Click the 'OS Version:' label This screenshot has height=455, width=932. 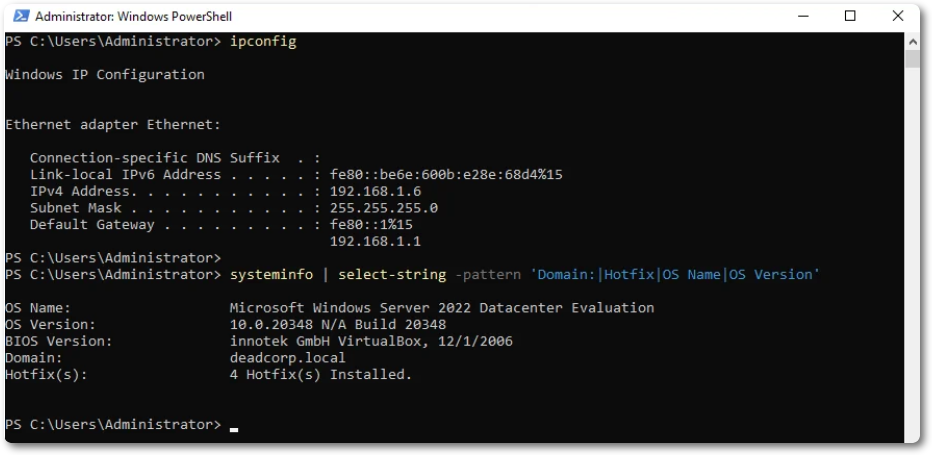tap(51, 325)
